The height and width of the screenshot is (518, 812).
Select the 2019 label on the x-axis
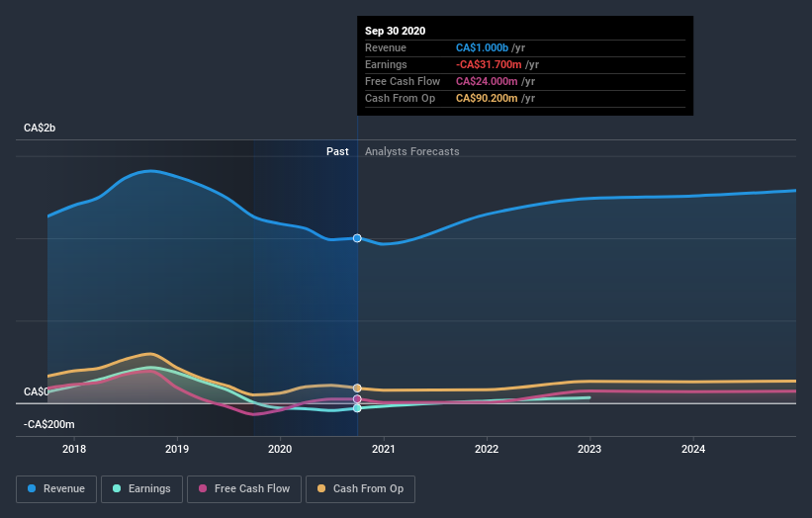(177, 449)
